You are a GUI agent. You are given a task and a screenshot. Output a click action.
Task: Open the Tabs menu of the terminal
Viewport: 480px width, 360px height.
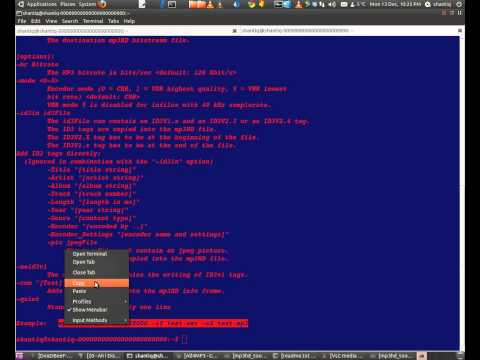point(113,21)
